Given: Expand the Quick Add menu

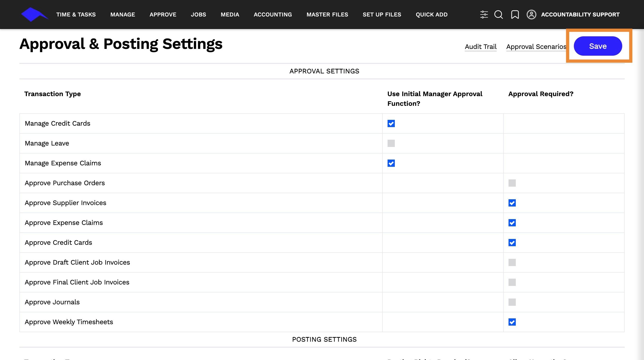Looking at the screenshot, I should [x=432, y=15].
